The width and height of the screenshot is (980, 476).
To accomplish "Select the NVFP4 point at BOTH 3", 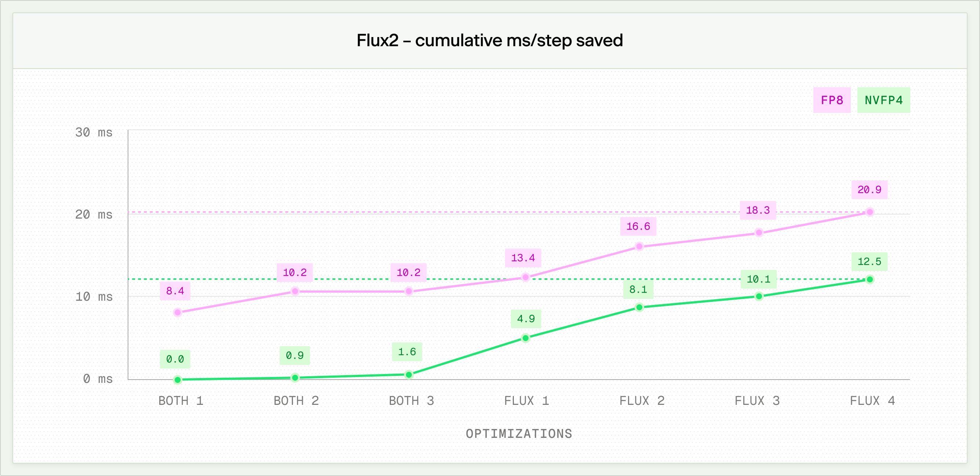I will point(409,374).
